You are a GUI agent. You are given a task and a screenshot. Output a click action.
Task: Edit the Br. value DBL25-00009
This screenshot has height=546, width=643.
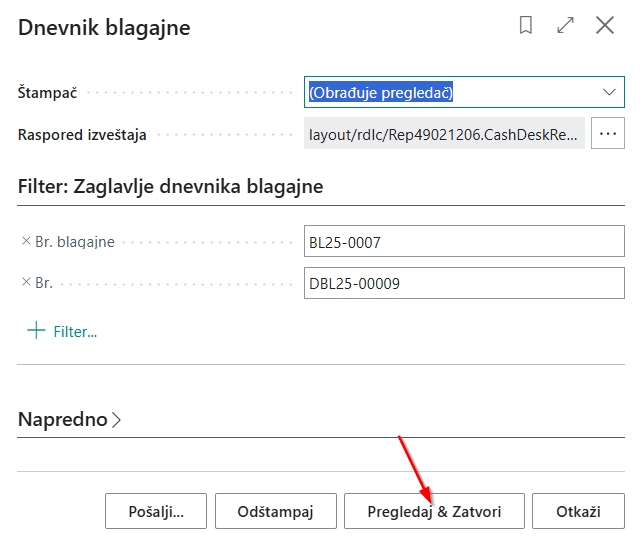[x=464, y=283]
